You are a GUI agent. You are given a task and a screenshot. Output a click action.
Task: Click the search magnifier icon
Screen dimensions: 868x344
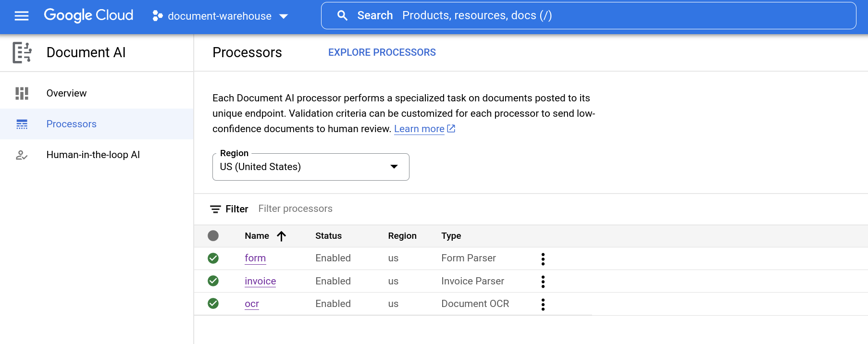[x=342, y=16]
